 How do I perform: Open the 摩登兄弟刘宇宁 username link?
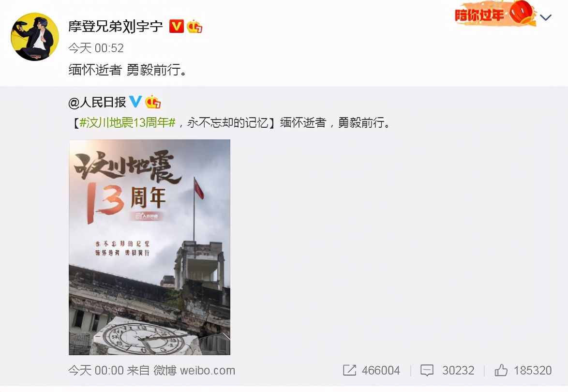[x=116, y=26]
